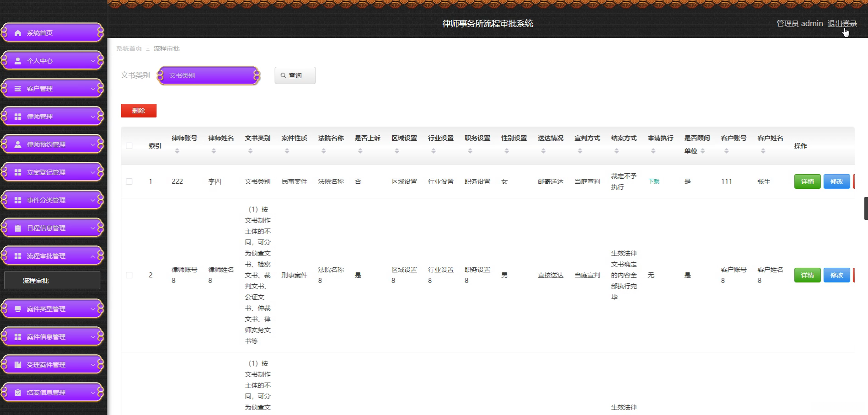Sort by 是否顾问单位 column arrows
This screenshot has height=415, width=868.
pyautogui.click(x=702, y=151)
